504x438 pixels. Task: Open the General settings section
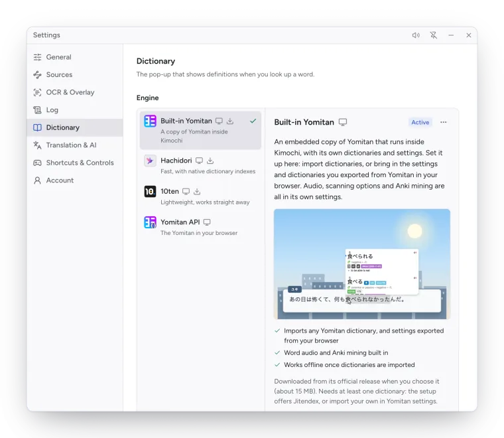coord(75,57)
